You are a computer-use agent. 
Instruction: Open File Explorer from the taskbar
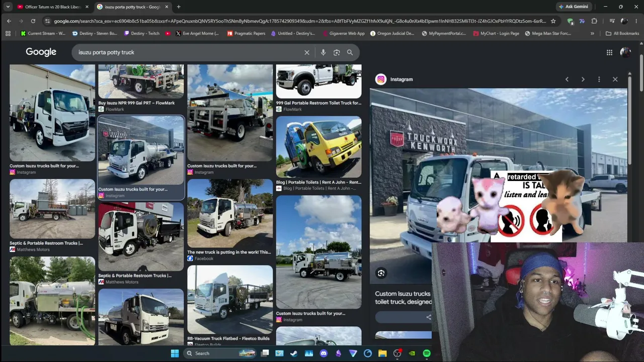coord(382,353)
